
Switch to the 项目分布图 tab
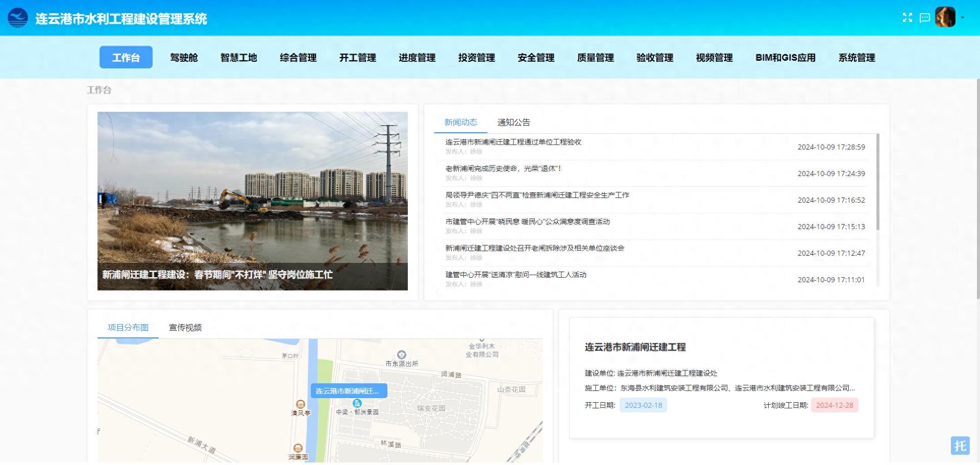[128, 328]
